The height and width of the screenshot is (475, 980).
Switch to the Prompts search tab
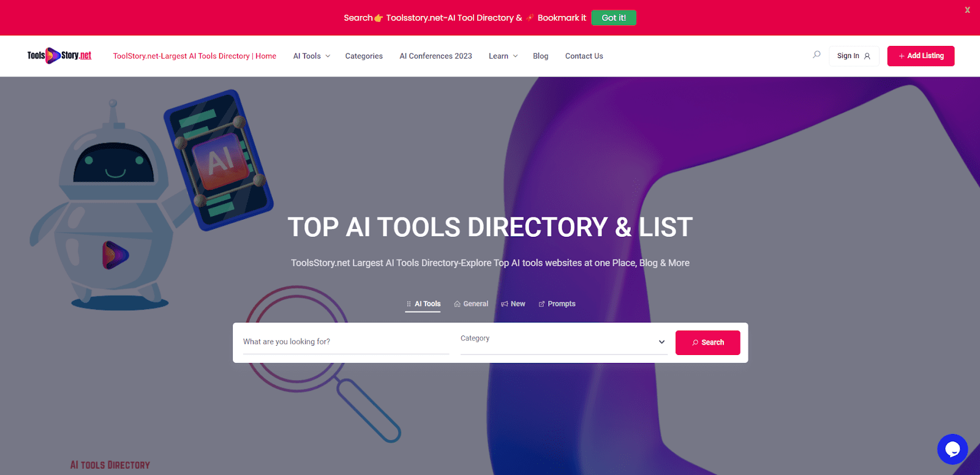coord(557,304)
